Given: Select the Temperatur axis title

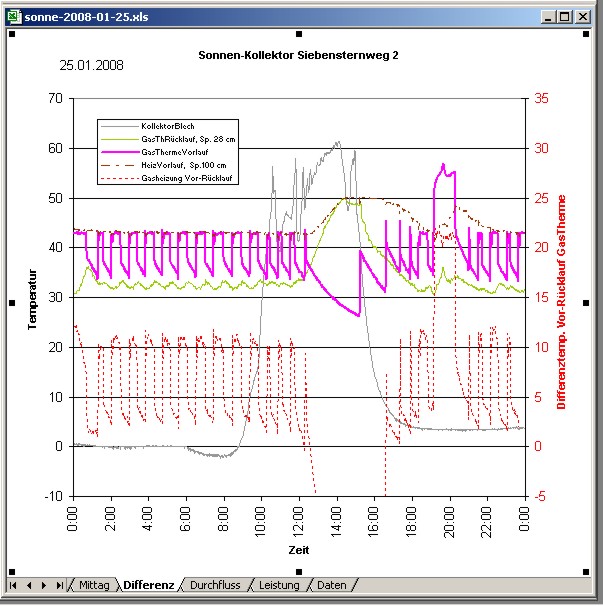Looking at the screenshot, I should (x=32, y=299).
